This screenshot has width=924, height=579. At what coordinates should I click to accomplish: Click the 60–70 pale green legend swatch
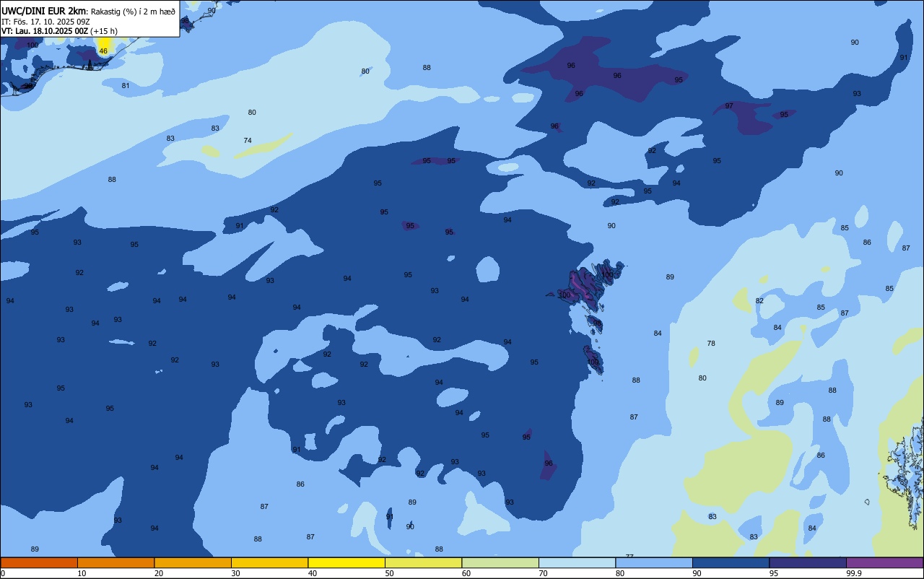coord(500,562)
